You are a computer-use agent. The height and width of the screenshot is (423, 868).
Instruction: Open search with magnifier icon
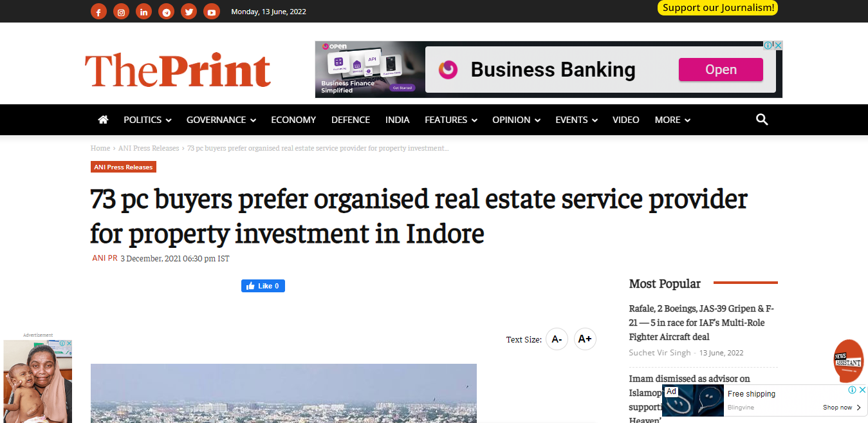click(762, 120)
